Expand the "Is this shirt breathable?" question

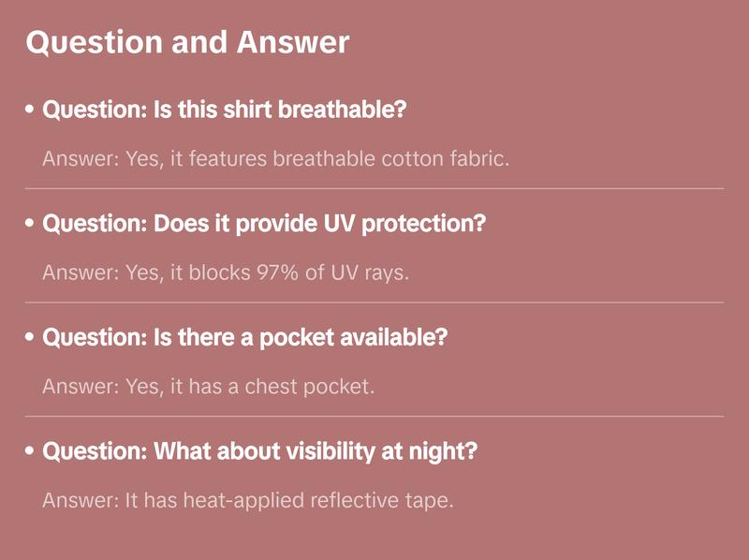pyautogui.click(x=225, y=110)
